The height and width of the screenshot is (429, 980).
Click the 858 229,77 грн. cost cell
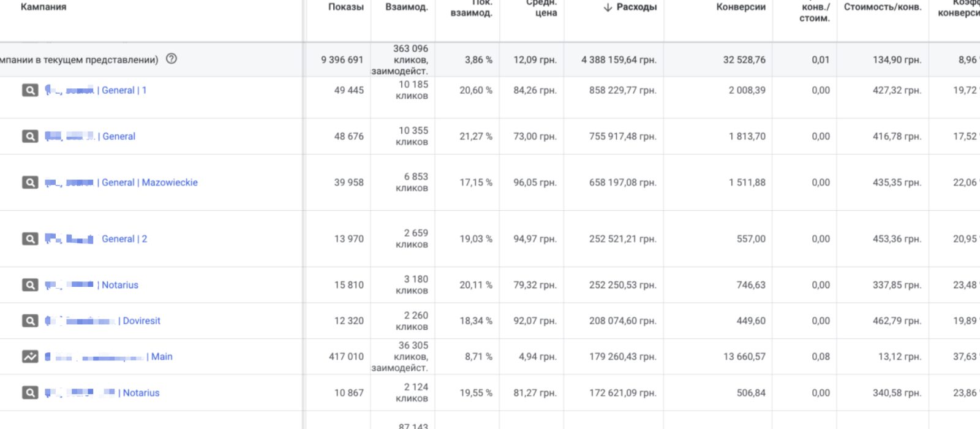[622, 90]
